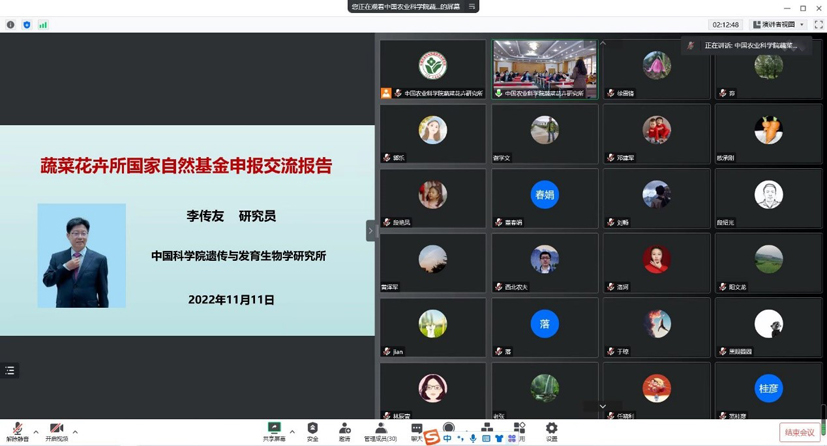Click the meeting info icon at top-left

click(x=11, y=25)
